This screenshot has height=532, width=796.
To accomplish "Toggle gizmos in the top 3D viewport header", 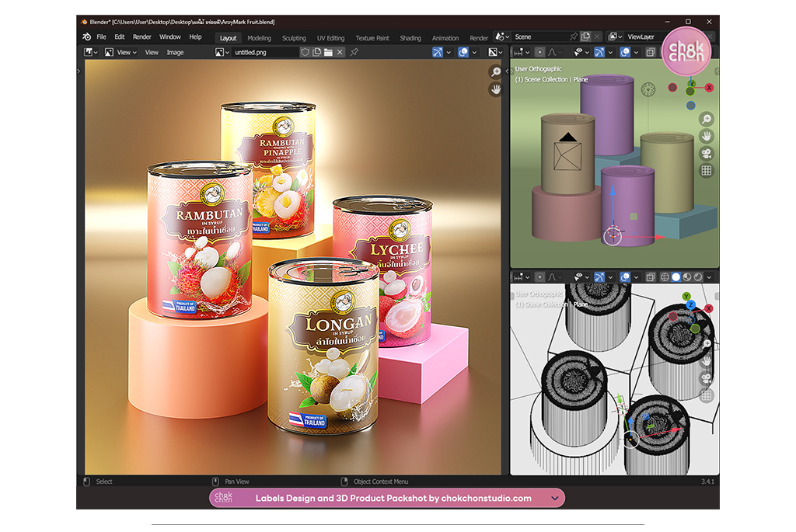I will tap(599, 52).
